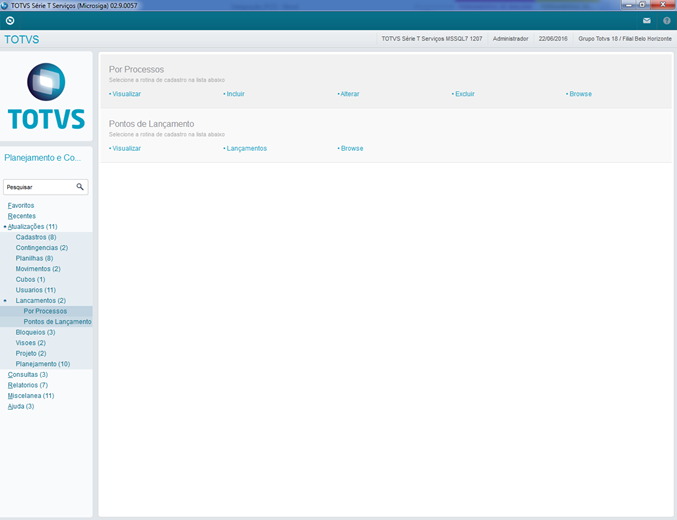Close the TOTVS window
The width and height of the screenshot is (677, 520).
(663, 5)
